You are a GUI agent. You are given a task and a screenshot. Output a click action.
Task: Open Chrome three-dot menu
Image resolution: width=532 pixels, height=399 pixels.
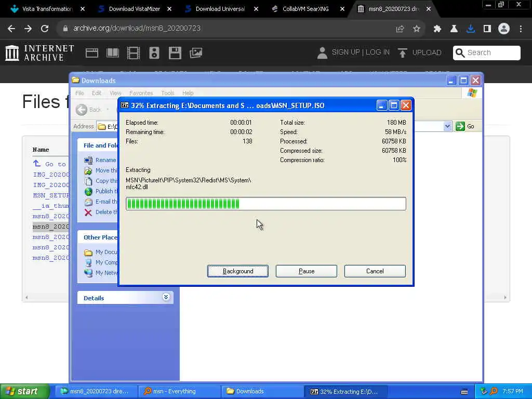tap(521, 29)
